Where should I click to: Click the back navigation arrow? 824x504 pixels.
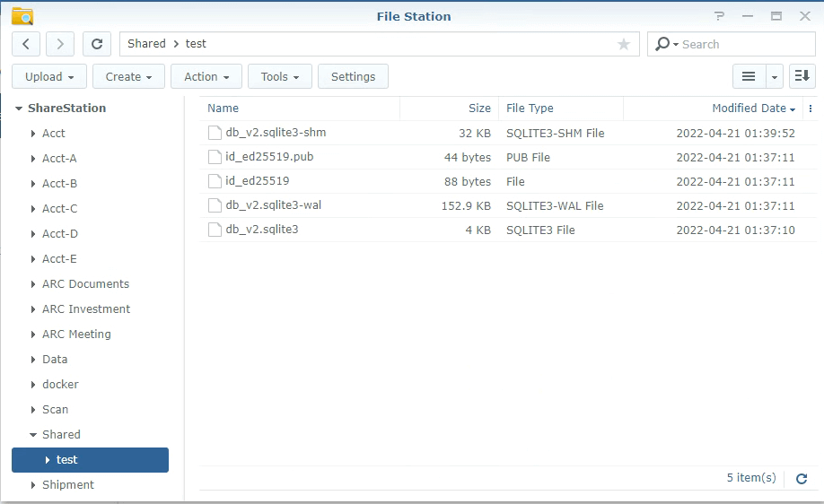point(26,44)
